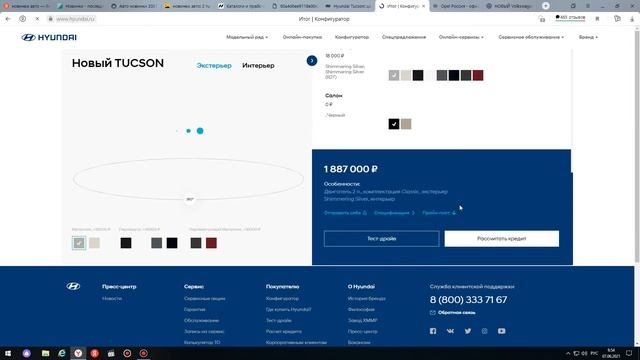The height and width of the screenshot is (360, 640).
Task: Switch to the Opel Россия browser tab
Action: point(455,6)
